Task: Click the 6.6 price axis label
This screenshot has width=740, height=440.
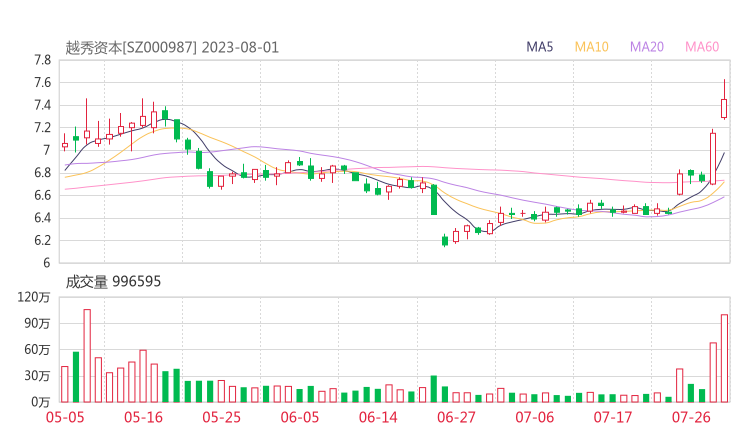Action: [x=42, y=195]
